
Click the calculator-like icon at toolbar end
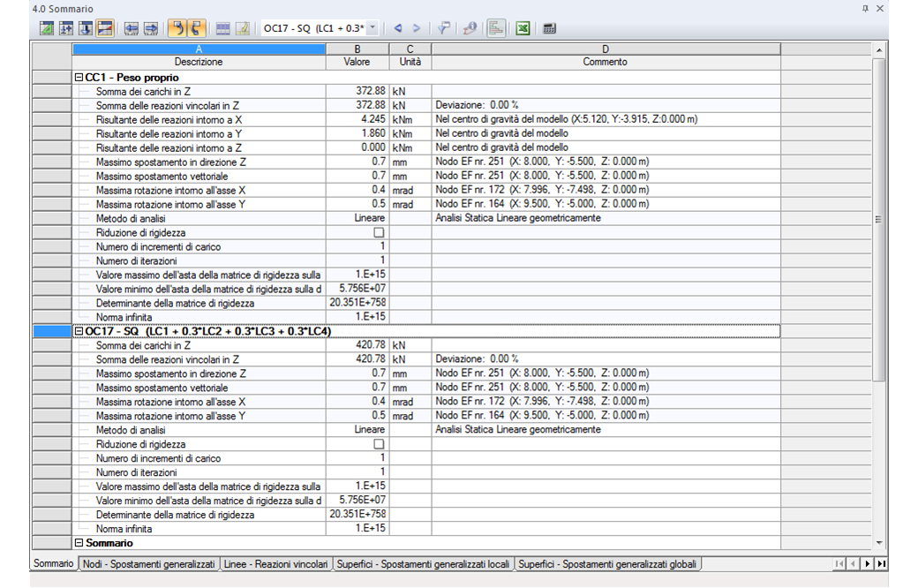click(x=549, y=28)
